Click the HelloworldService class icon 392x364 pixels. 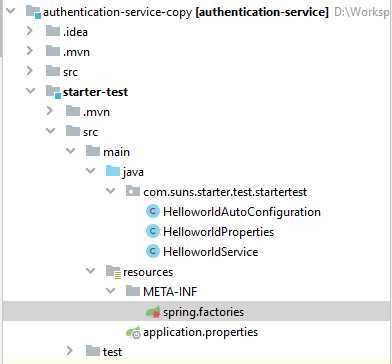pyautogui.click(x=153, y=252)
